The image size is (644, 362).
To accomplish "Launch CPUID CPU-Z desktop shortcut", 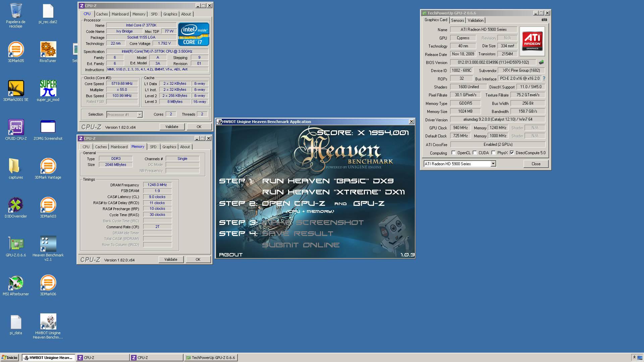I will (16, 130).
